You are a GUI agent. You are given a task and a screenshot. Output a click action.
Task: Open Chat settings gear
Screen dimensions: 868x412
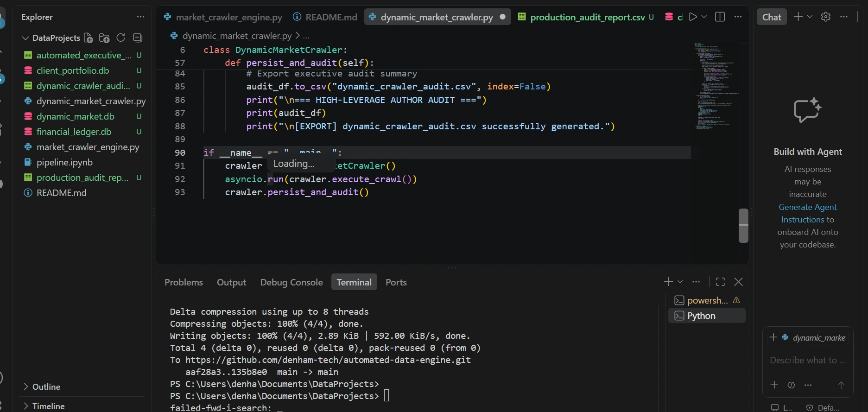[826, 17]
